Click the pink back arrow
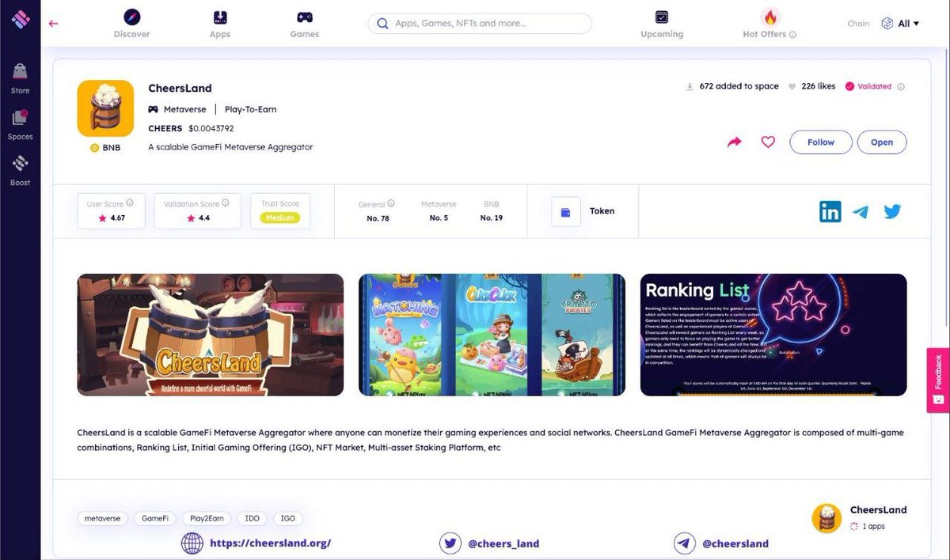Image resolution: width=950 pixels, height=560 pixels. pos(53,23)
